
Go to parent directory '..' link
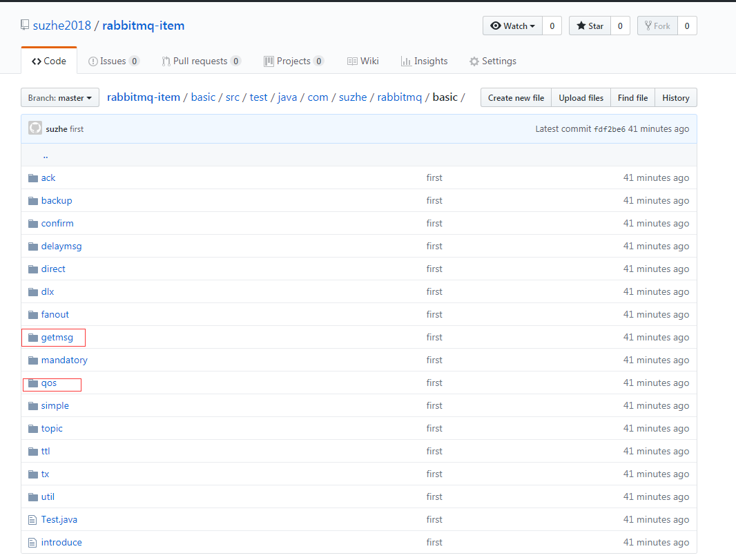coord(45,155)
